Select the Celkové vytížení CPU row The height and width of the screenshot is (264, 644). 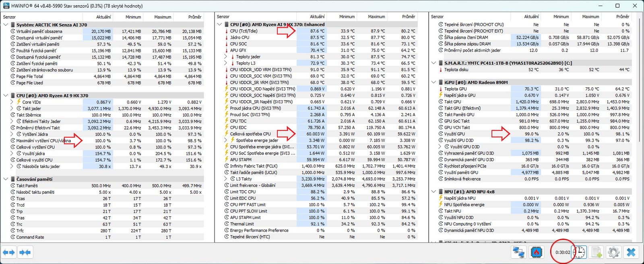(103, 147)
